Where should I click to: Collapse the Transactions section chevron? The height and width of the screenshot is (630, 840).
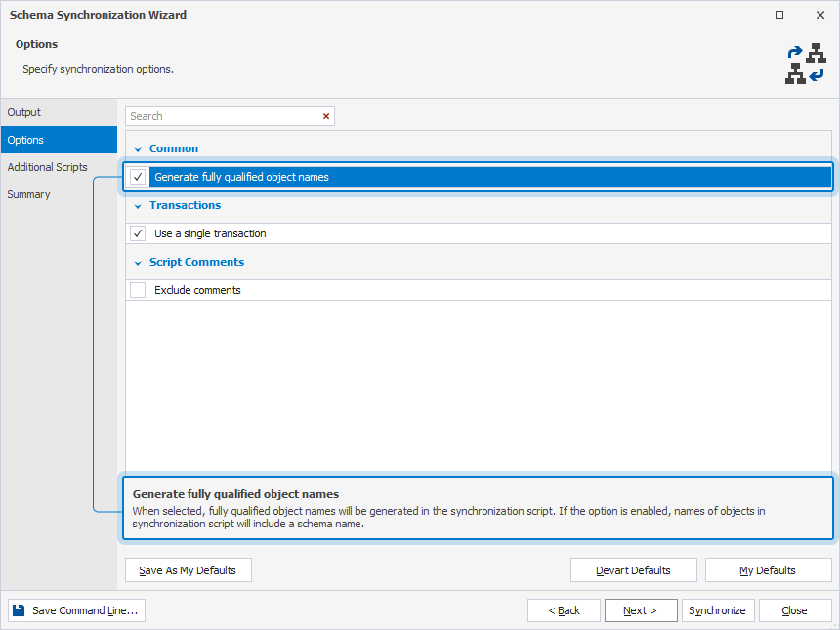(x=138, y=206)
